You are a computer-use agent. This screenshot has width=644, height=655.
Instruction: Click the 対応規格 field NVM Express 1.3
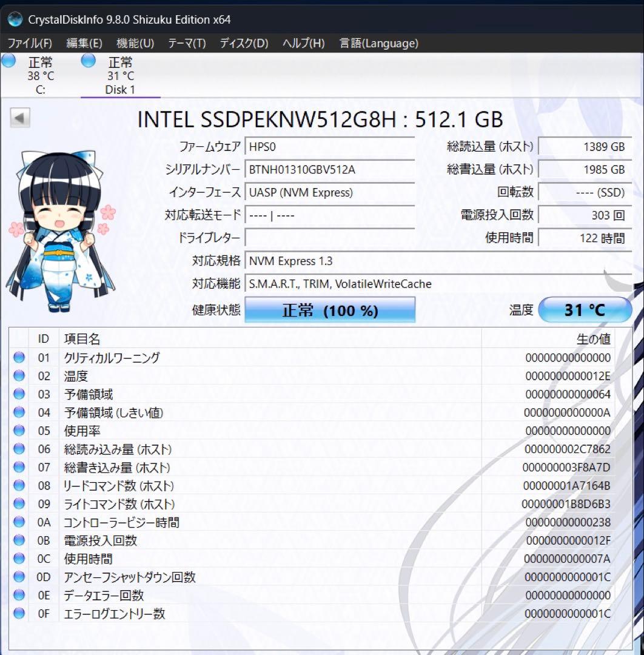pos(438,261)
